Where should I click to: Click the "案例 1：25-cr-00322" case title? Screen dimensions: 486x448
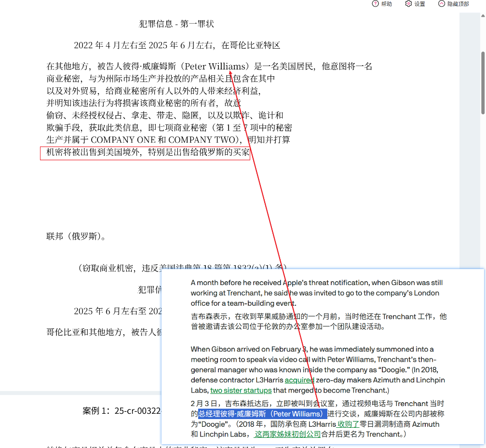coord(121,411)
